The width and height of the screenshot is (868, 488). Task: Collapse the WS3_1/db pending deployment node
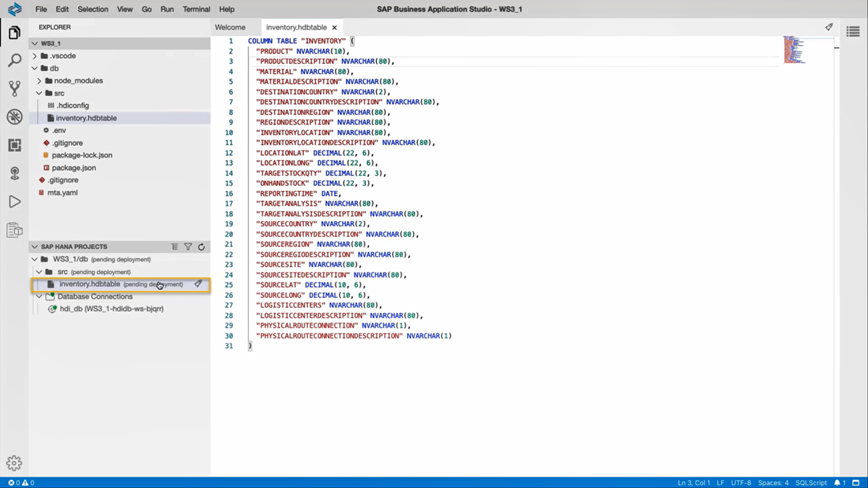pos(34,259)
